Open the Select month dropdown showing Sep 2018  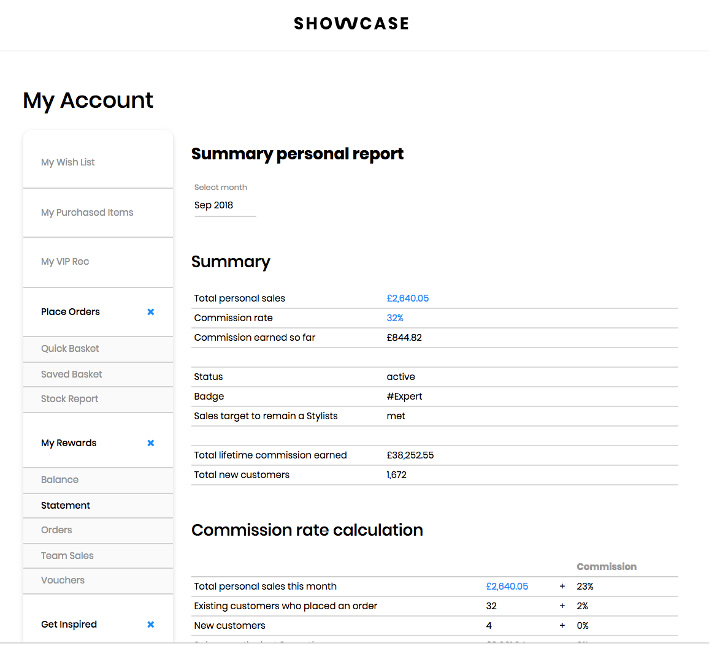[224, 205]
